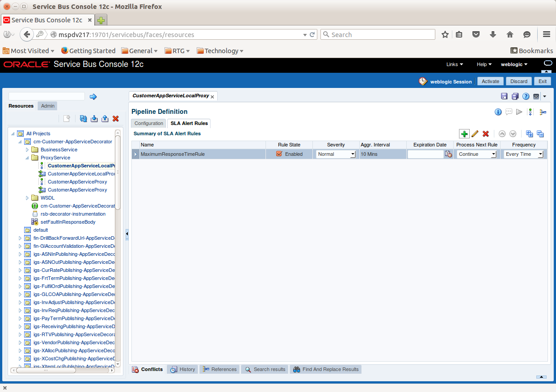Open the Severity dropdown set to Normal
The image size is (556, 392).
[336, 154]
